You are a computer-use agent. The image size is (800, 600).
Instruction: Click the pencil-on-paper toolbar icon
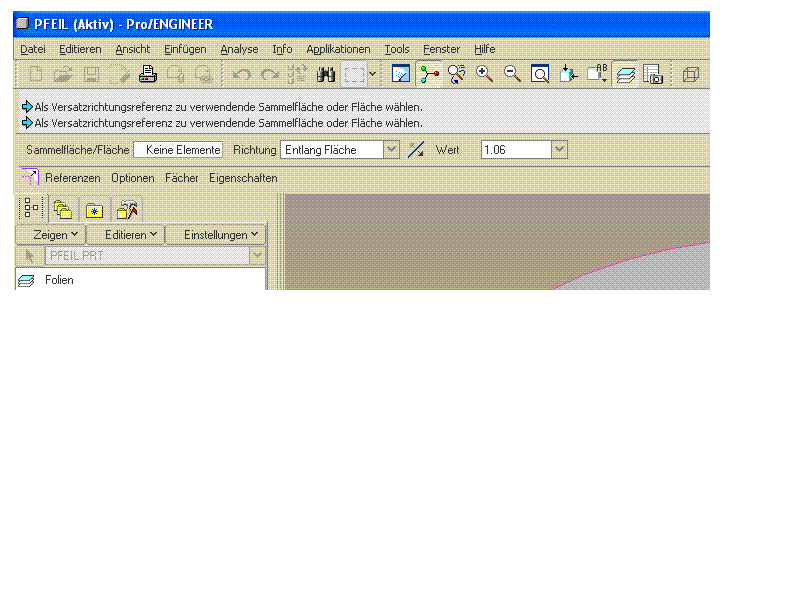tap(119, 74)
